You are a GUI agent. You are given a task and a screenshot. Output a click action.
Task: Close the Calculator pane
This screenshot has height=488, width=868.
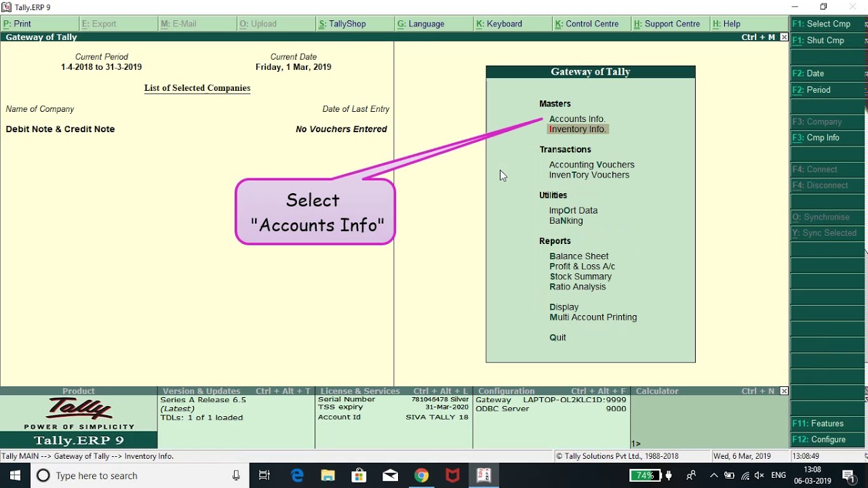(x=784, y=391)
